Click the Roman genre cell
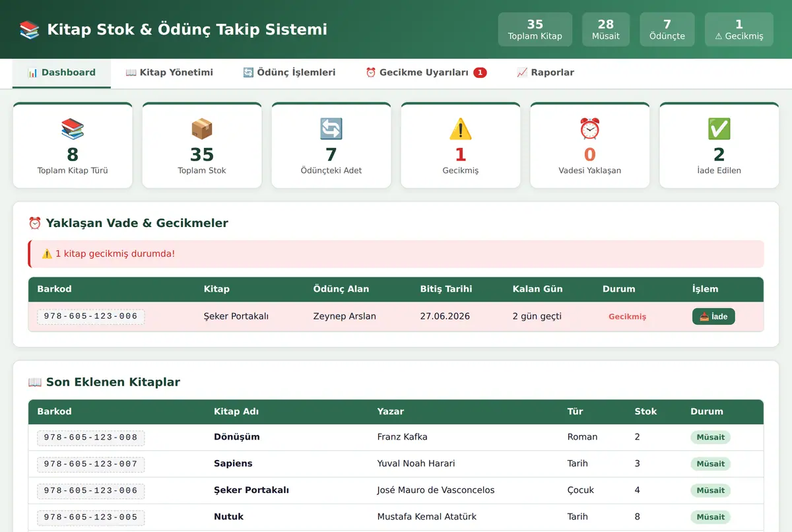Viewport: 792px width, 532px height. [582, 437]
